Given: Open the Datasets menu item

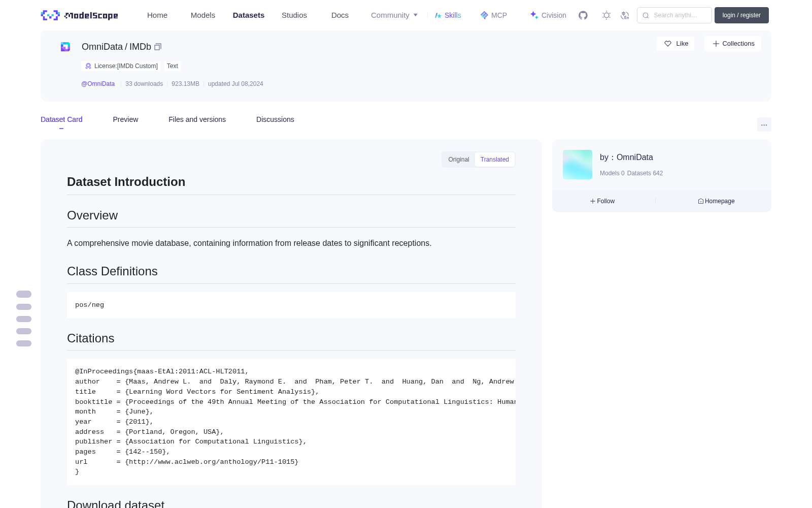Looking at the screenshot, I should tap(249, 15).
